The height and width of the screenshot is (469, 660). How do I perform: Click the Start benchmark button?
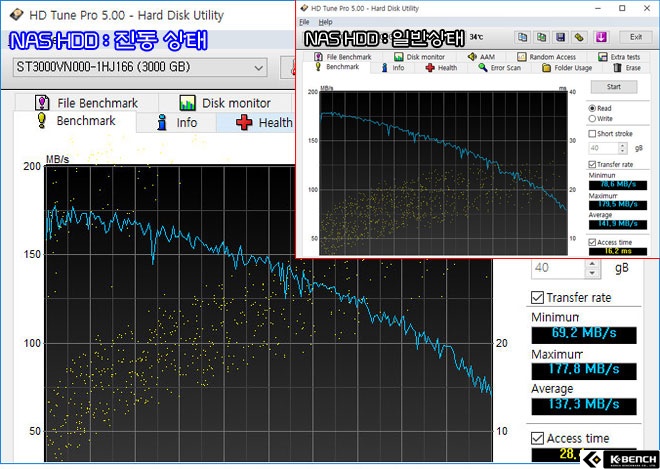tap(614, 87)
